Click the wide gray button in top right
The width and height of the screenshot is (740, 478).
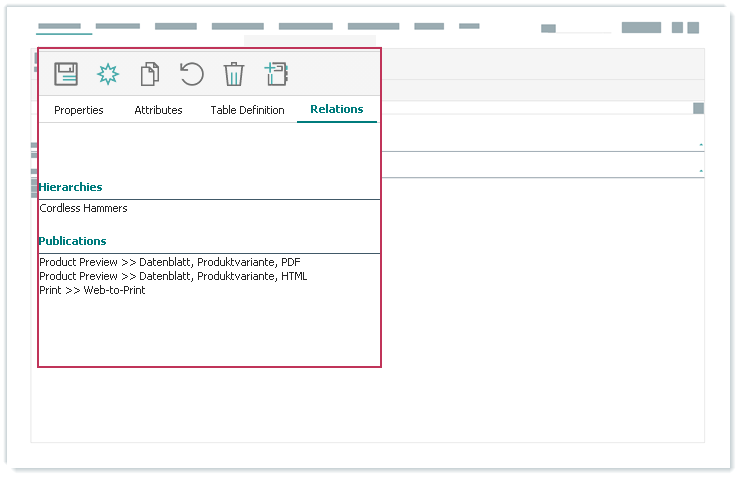coord(641,28)
